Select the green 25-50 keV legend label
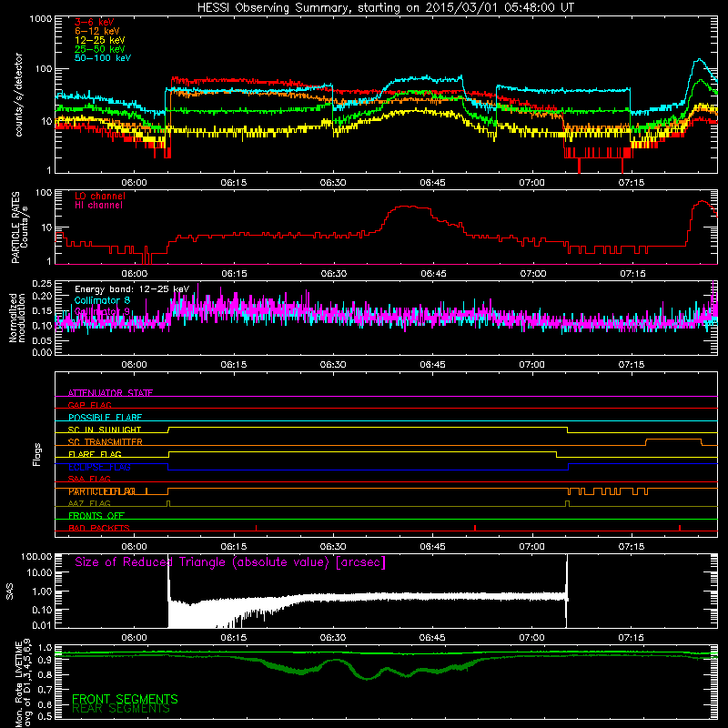Image resolution: width=728 pixels, height=728 pixels. [100, 49]
